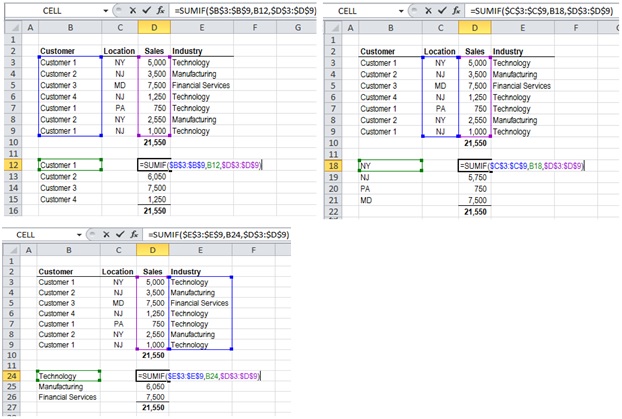Click green-bordered cell B18 containing NY

390,166
